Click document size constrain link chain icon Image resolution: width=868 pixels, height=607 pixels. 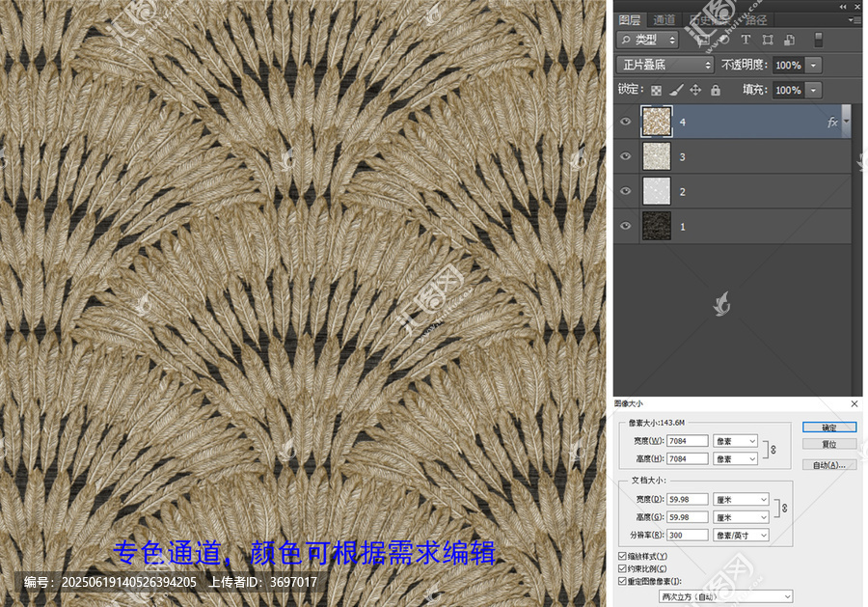point(784,508)
